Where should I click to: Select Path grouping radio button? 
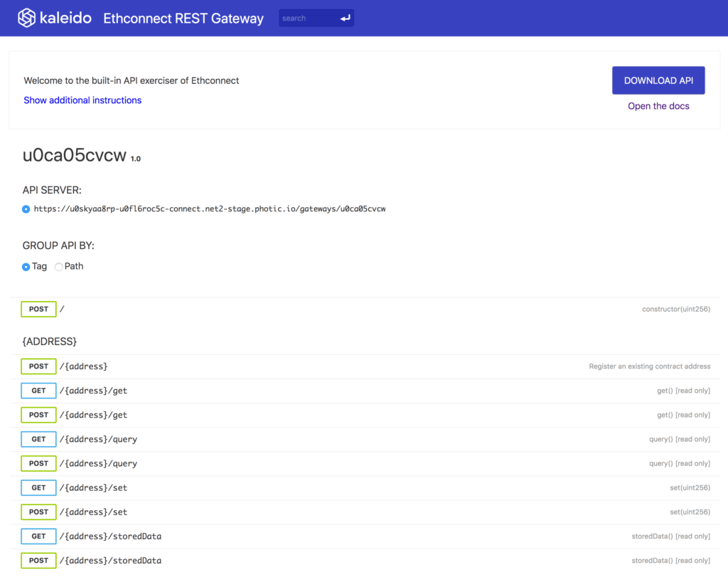59,267
